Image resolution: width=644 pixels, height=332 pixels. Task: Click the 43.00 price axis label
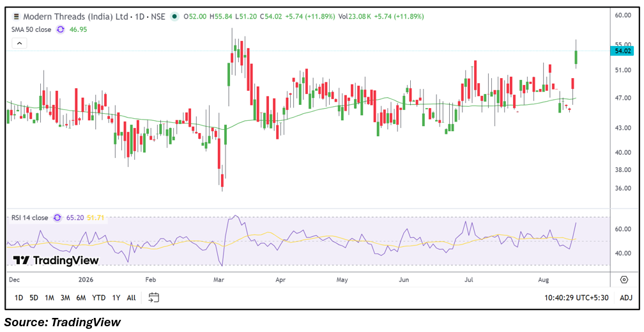(623, 128)
